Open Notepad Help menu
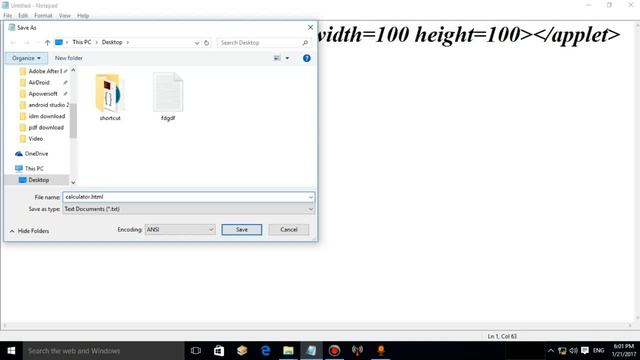The height and width of the screenshot is (360, 640). click(83, 16)
